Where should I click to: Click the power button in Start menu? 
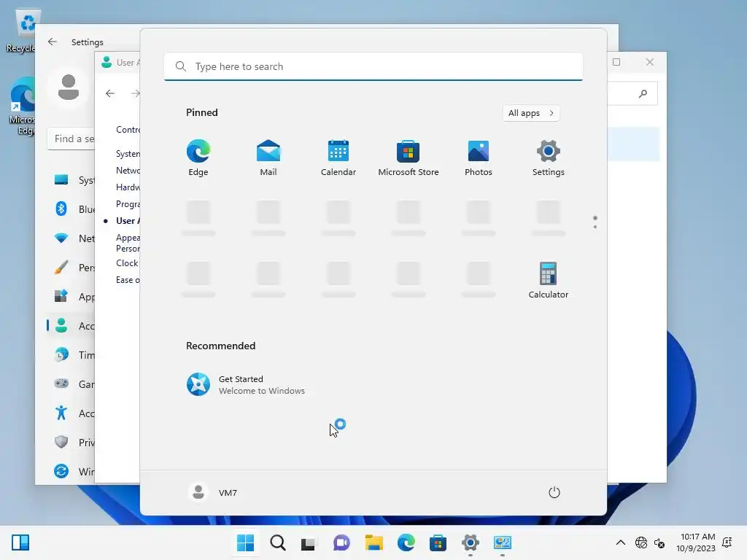point(554,492)
